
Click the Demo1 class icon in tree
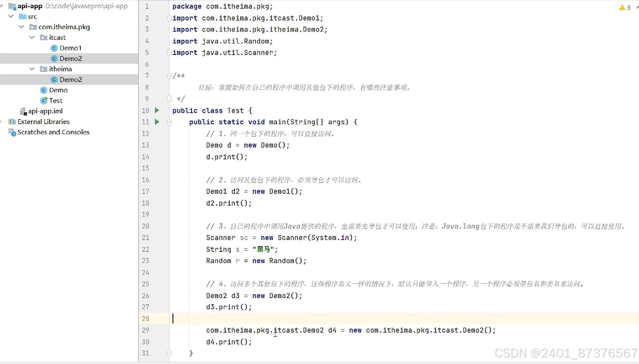pos(54,48)
